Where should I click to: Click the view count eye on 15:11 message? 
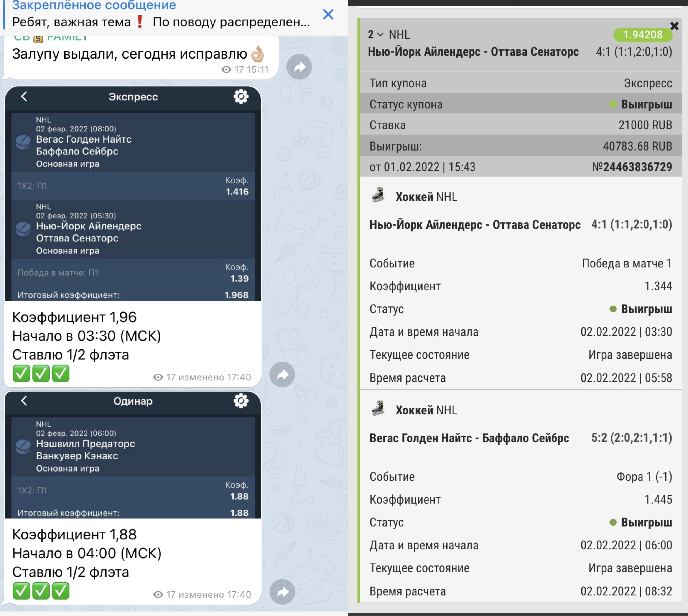(x=226, y=70)
